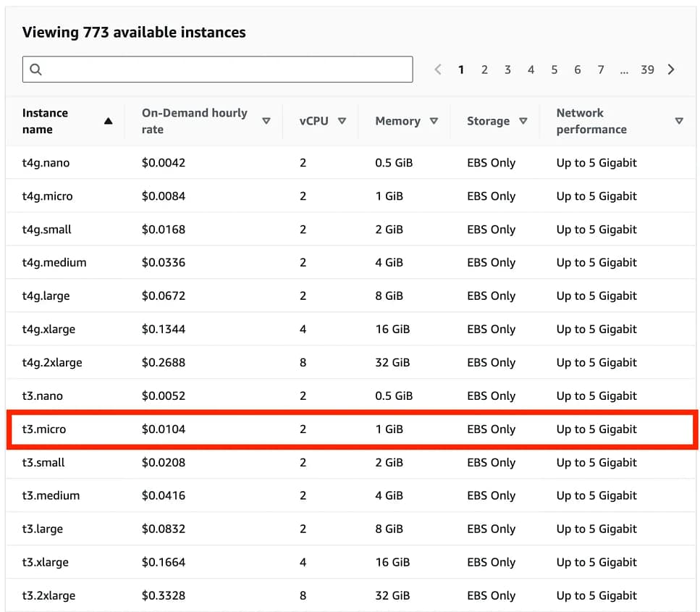
Task: Sort the Network performance column
Action: pos(678,121)
